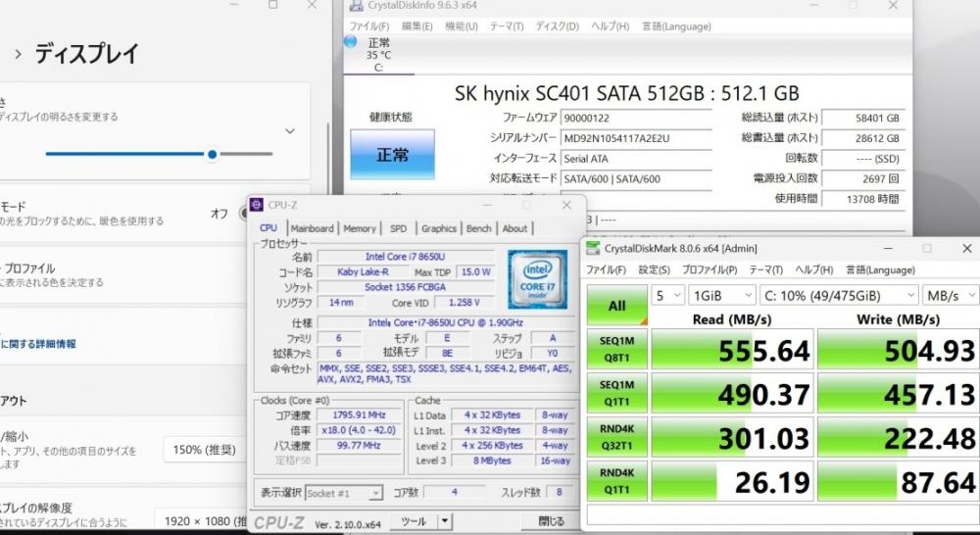The height and width of the screenshot is (535, 980).
Task: Open the unit dropdown showing MB/s
Action: coord(951,295)
